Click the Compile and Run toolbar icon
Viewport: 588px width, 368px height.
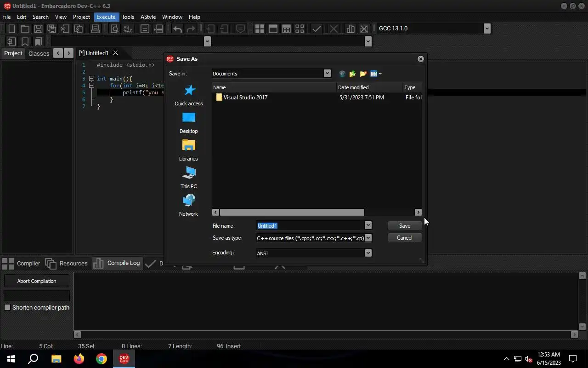(286, 29)
